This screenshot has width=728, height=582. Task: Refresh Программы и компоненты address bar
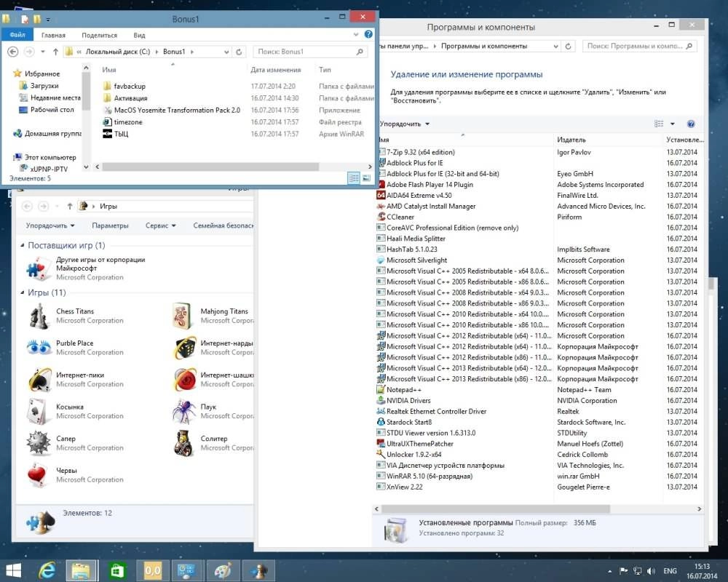tap(568, 47)
